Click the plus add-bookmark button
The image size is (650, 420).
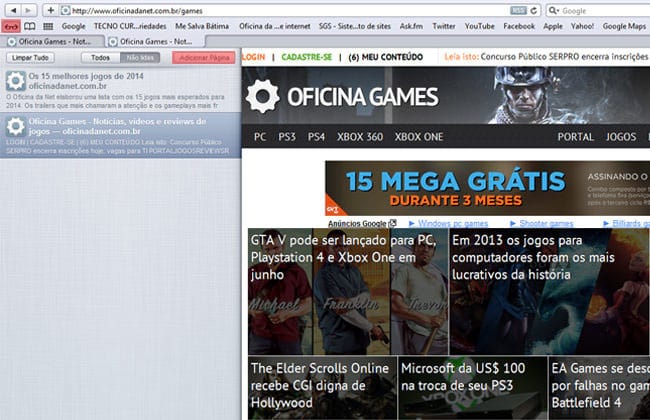50,10
